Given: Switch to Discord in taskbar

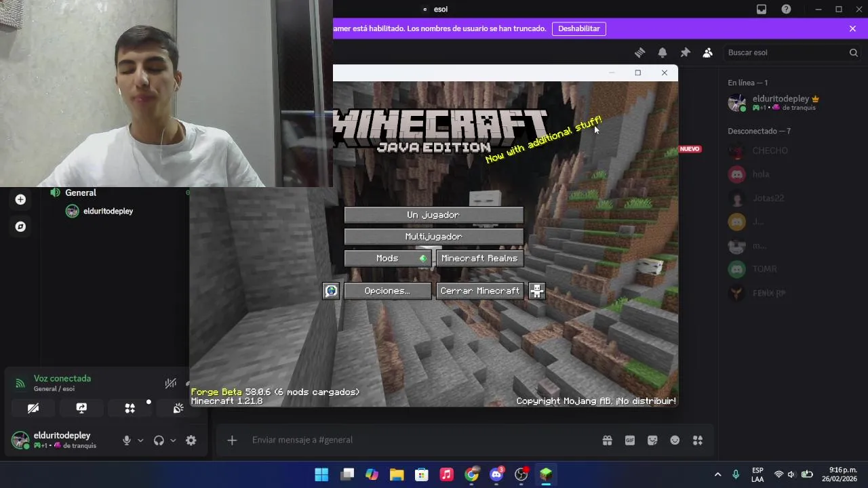Looking at the screenshot, I should click(x=496, y=474).
